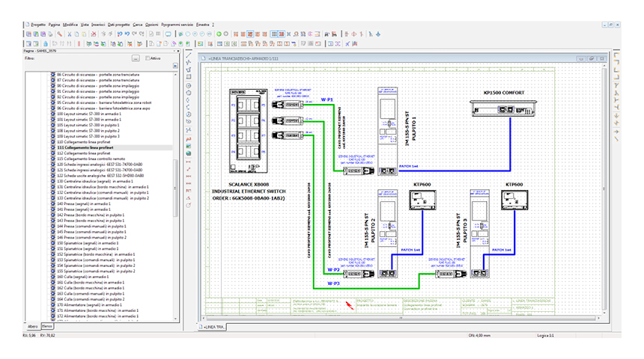Toggle the highlighted orange grid-size icon
The image size is (644, 359).
(x=250, y=34)
